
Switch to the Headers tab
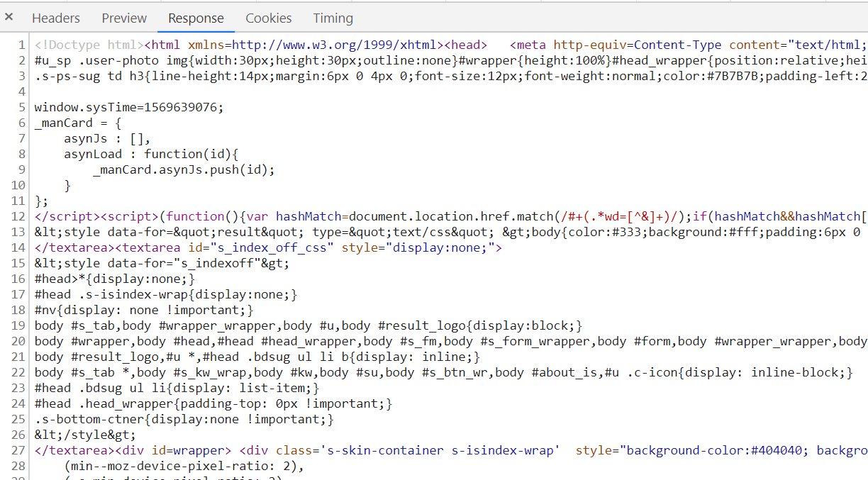56,18
